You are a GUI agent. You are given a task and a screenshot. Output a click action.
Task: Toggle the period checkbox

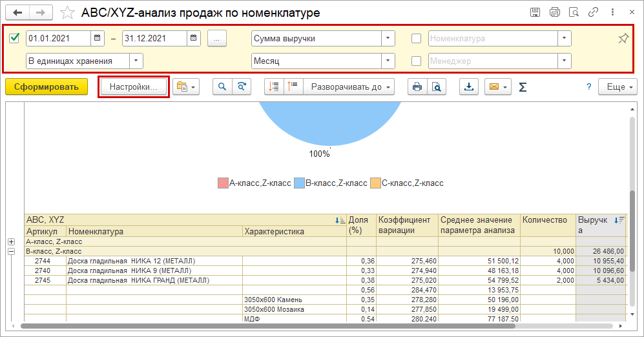point(14,38)
